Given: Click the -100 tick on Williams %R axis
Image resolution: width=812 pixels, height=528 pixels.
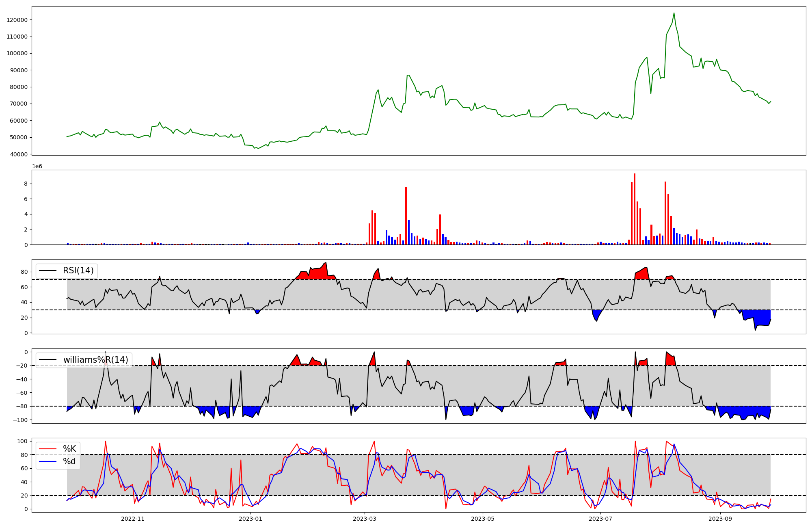Looking at the screenshot, I should (x=21, y=420).
